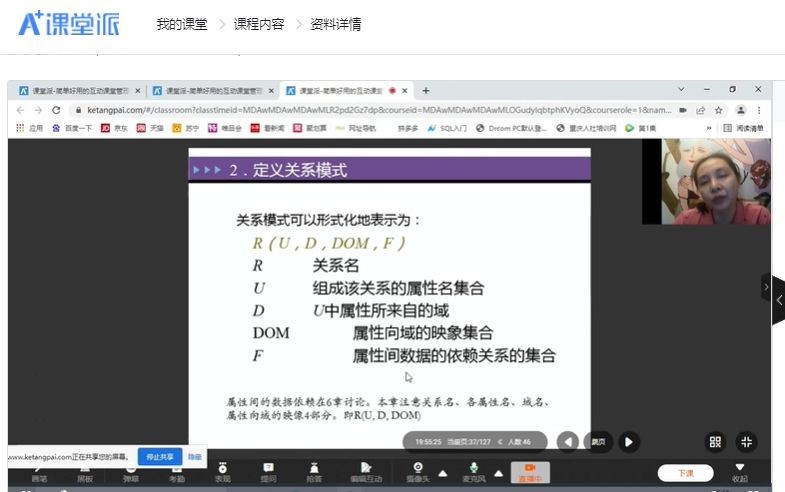Toggle the 直播中 live streaming button
This screenshot has width=785, height=492.
(530, 472)
